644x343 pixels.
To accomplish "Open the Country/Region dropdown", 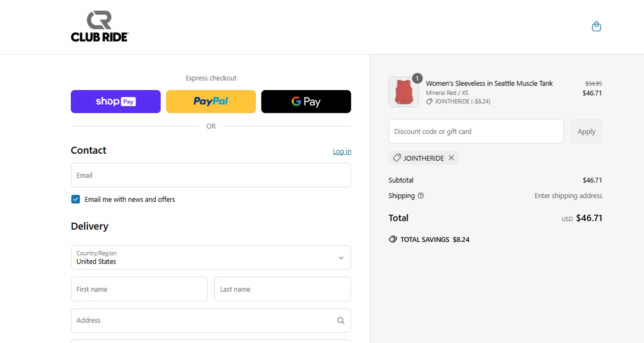I will tap(211, 258).
